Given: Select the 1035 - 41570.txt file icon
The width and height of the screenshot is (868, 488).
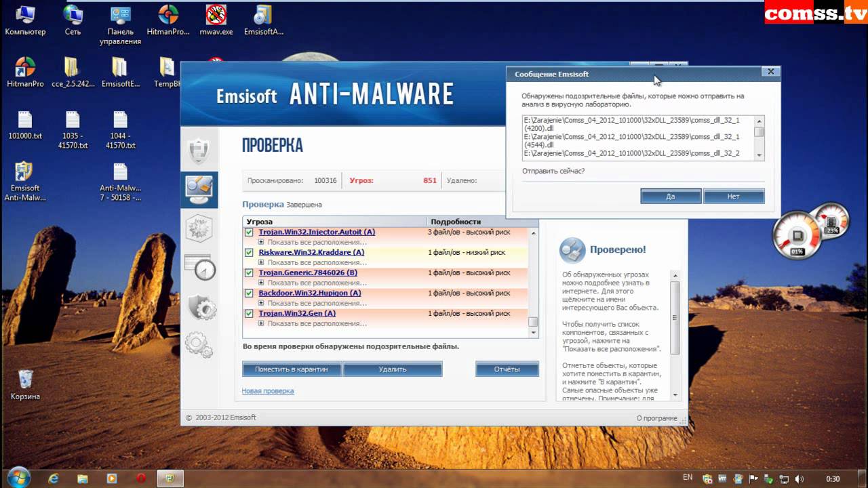Looking at the screenshot, I should point(73,129).
